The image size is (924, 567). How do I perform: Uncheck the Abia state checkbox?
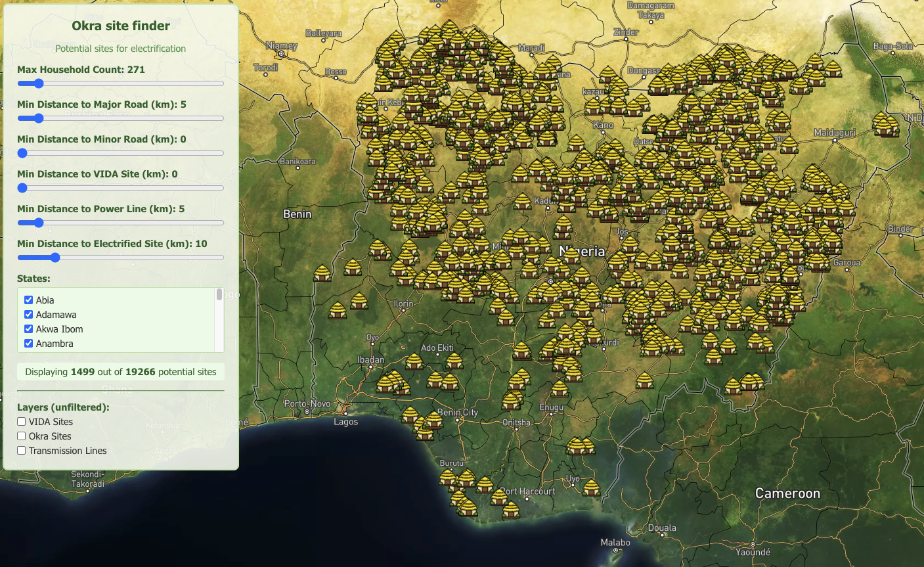(x=28, y=300)
